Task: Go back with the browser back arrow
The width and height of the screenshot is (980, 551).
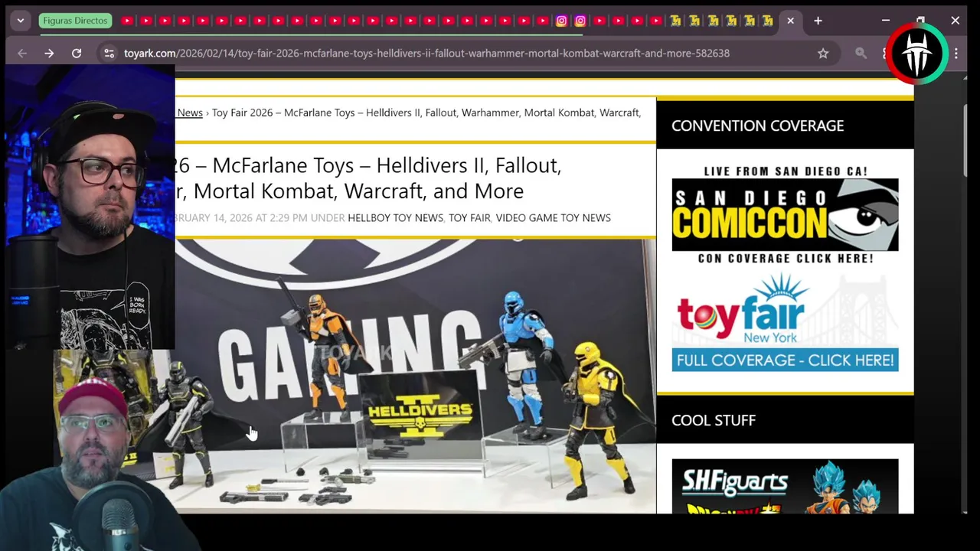Action: pyautogui.click(x=21, y=53)
